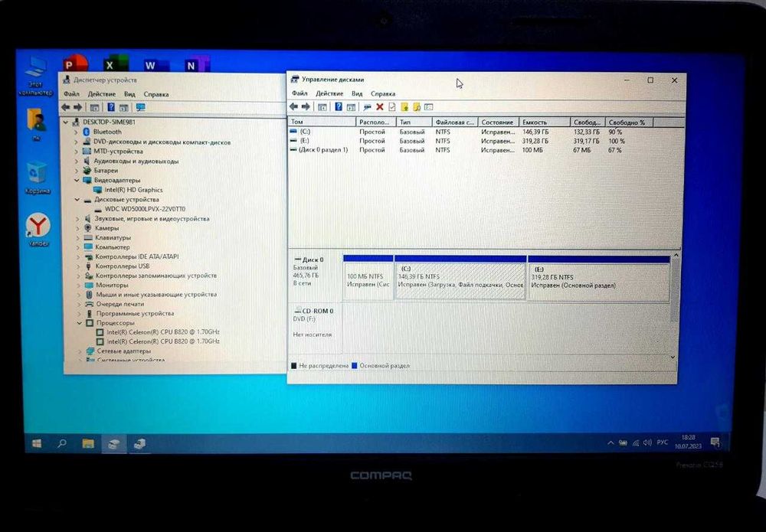
Task: Select the 100 МБ NTFS partition block
Action: (x=368, y=277)
